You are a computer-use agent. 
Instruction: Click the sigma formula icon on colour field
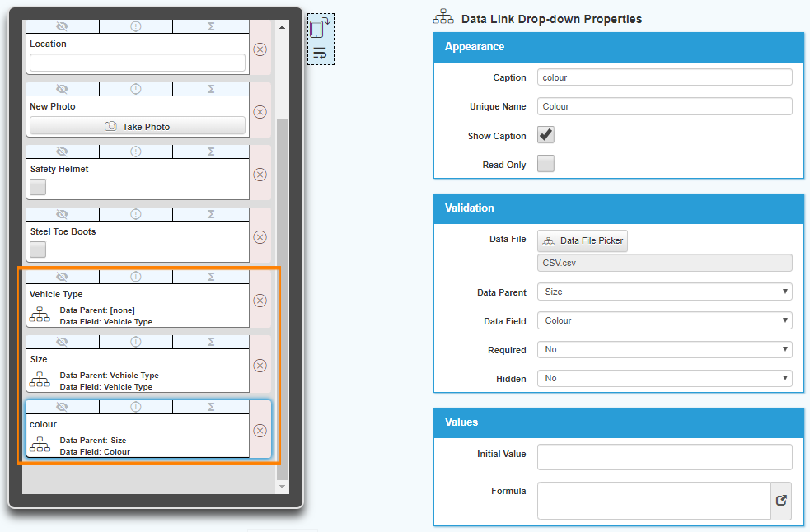tap(211, 407)
